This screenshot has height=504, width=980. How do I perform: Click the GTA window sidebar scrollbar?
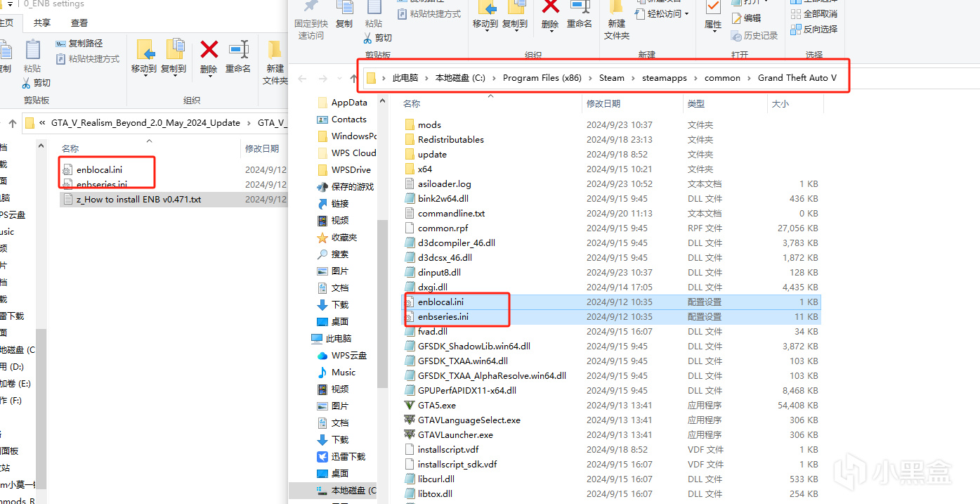[383, 304]
